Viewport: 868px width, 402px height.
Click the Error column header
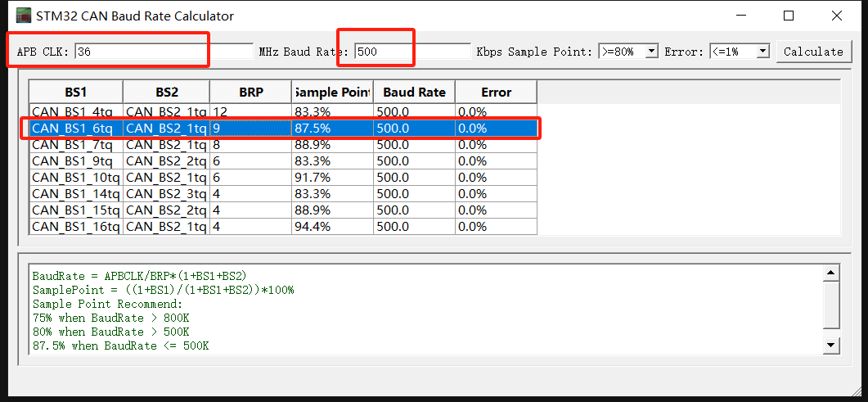tap(496, 92)
